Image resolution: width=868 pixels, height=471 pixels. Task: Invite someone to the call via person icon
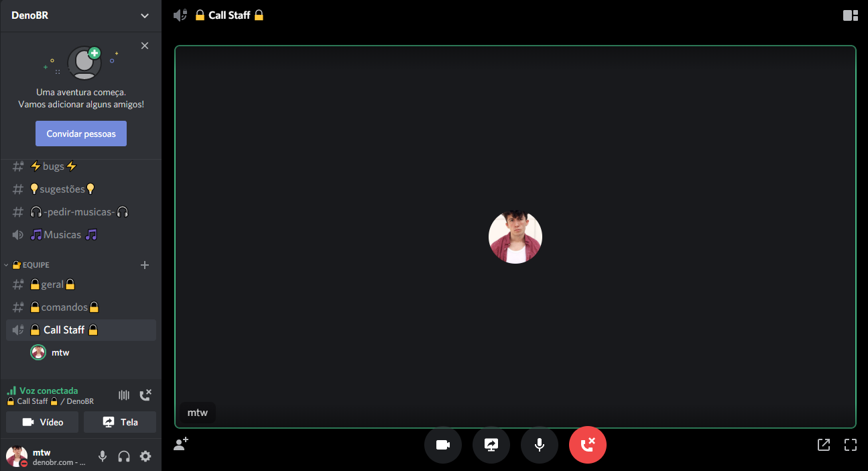180,444
